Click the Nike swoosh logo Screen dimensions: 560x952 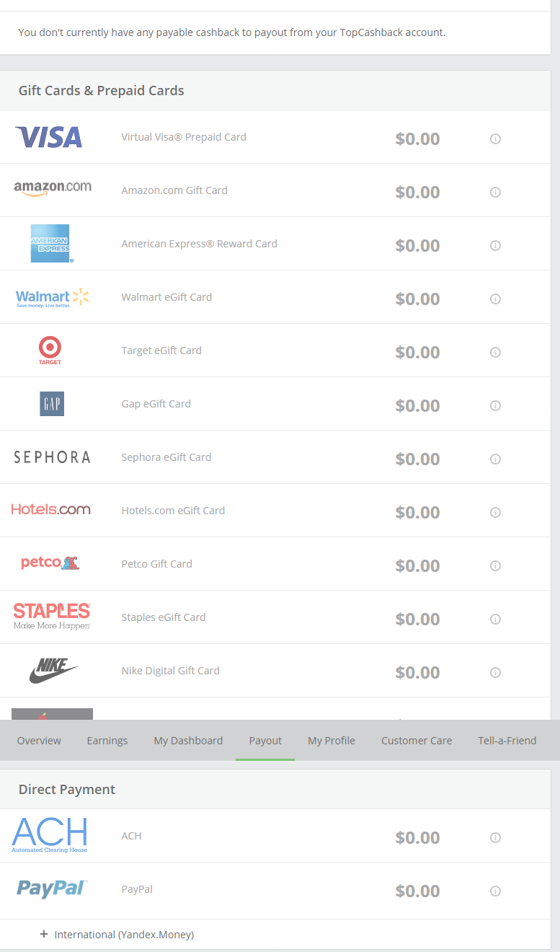click(x=53, y=671)
